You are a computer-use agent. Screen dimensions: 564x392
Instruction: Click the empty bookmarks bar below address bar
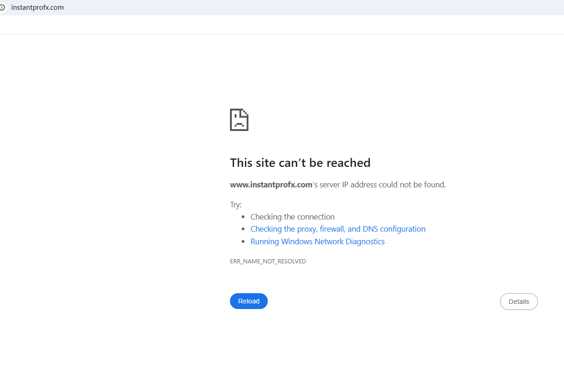(x=280, y=25)
